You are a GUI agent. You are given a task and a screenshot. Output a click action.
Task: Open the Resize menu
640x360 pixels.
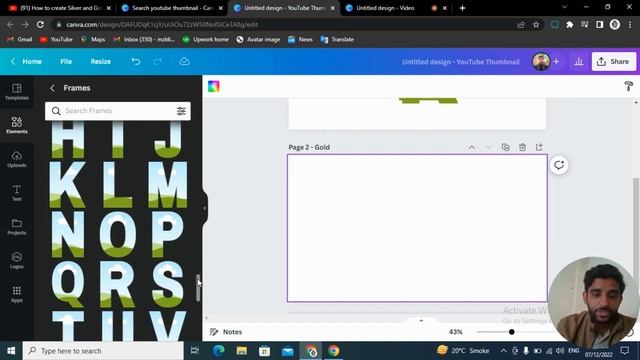click(x=101, y=62)
